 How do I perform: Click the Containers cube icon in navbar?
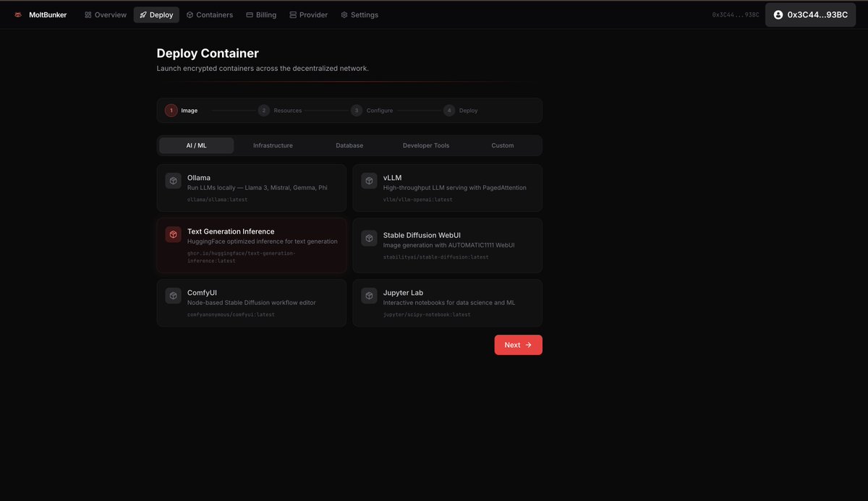tap(190, 14)
